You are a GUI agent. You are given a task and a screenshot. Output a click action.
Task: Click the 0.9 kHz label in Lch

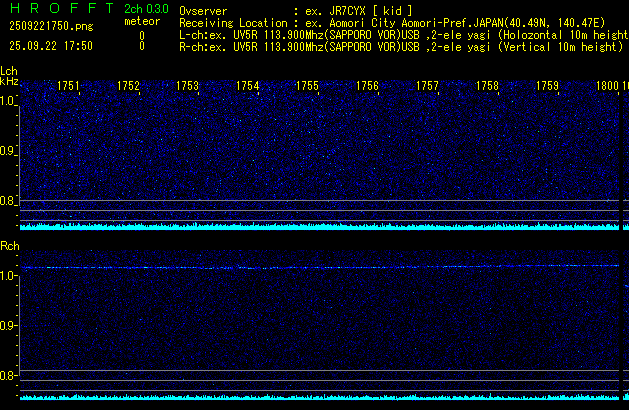click(9, 151)
